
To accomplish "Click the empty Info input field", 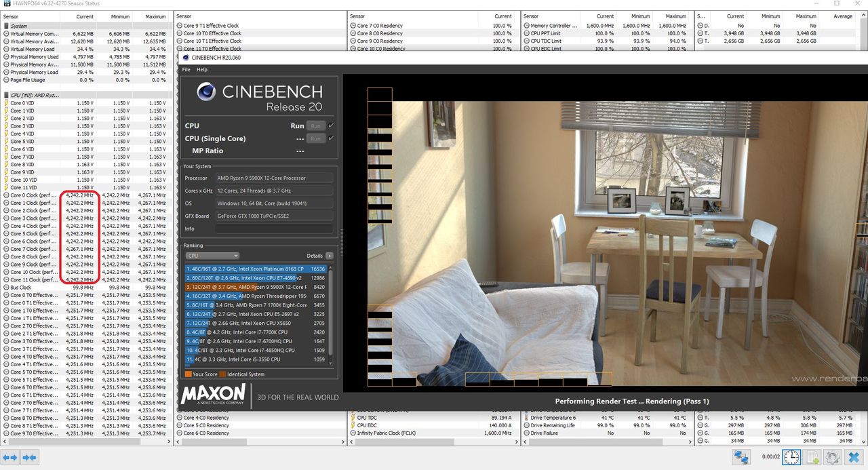I will coord(275,229).
